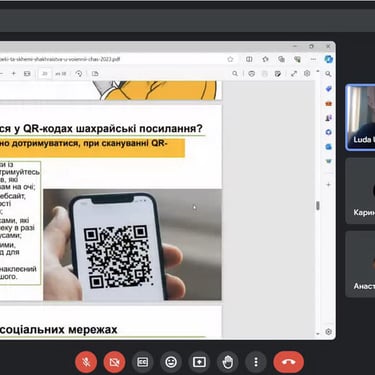This screenshot has width=375, height=375.
Task: Open the three-dot more options menu in the call bar
Action: (x=256, y=362)
